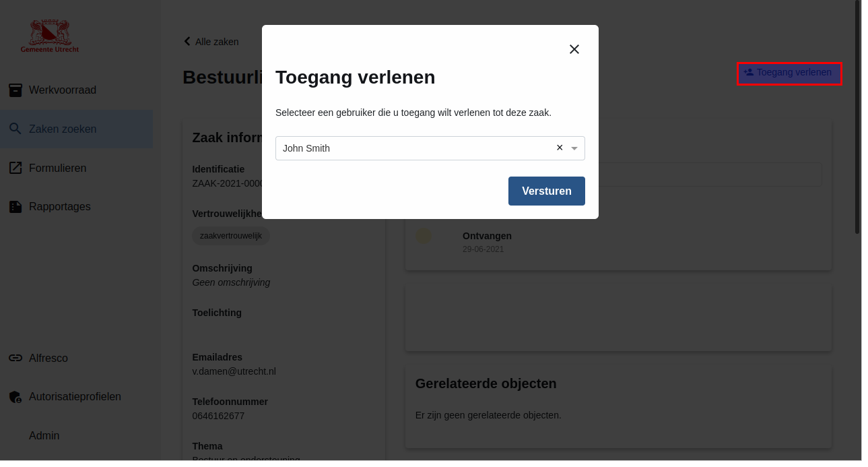The width and height of the screenshot is (868, 467).
Task: Click the Geen omschrijving text
Action: [x=231, y=282]
